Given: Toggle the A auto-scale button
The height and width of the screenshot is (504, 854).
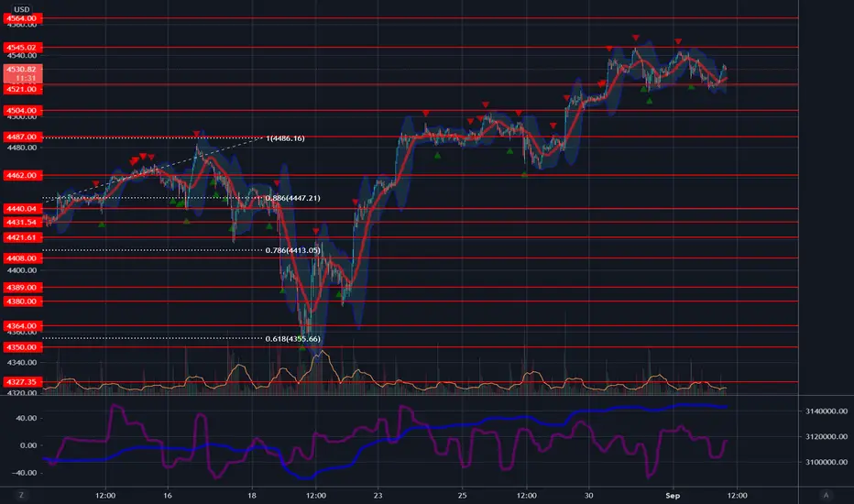Looking at the screenshot, I should (826, 495).
